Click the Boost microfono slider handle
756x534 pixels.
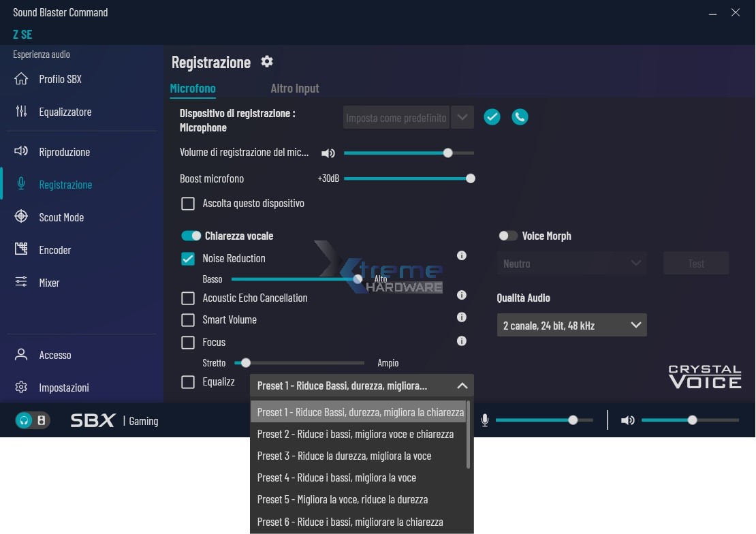click(x=470, y=178)
